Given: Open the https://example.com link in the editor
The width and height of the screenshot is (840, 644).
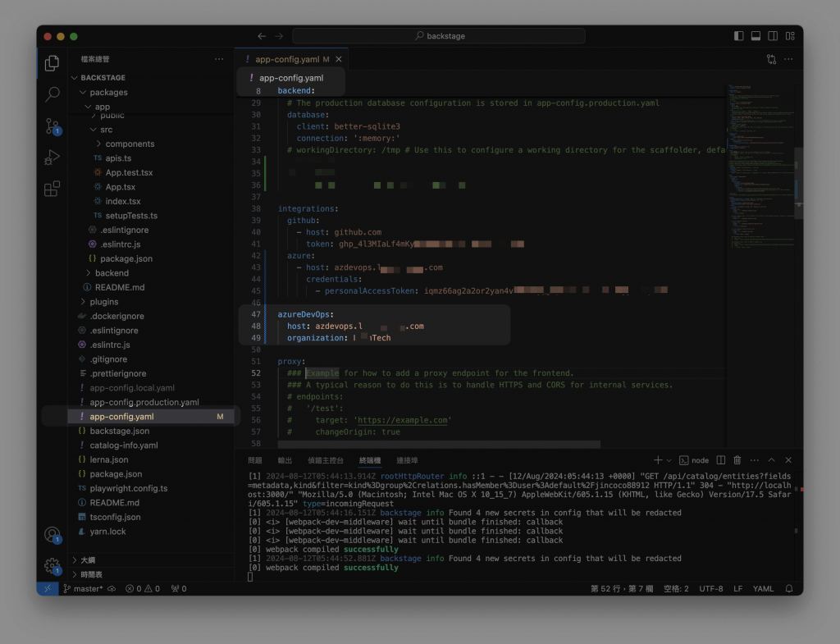Looking at the screenshot, I should 402,420.
